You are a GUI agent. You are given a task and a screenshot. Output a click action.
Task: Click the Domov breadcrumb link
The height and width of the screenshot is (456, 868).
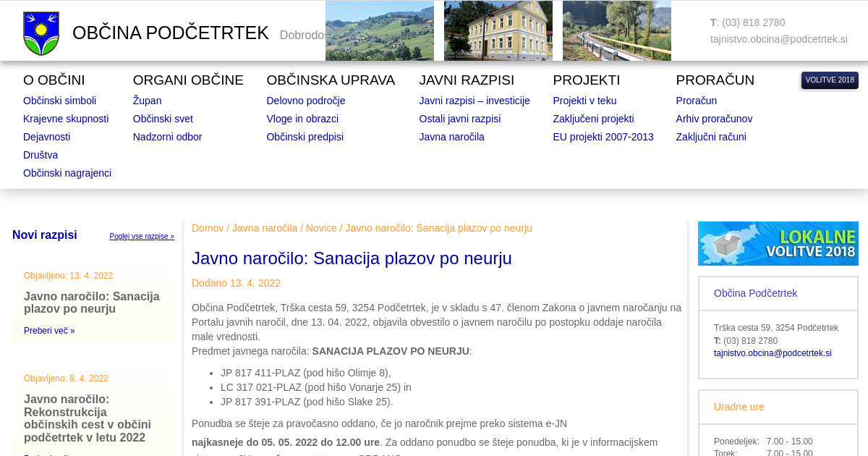coord(208,228)
